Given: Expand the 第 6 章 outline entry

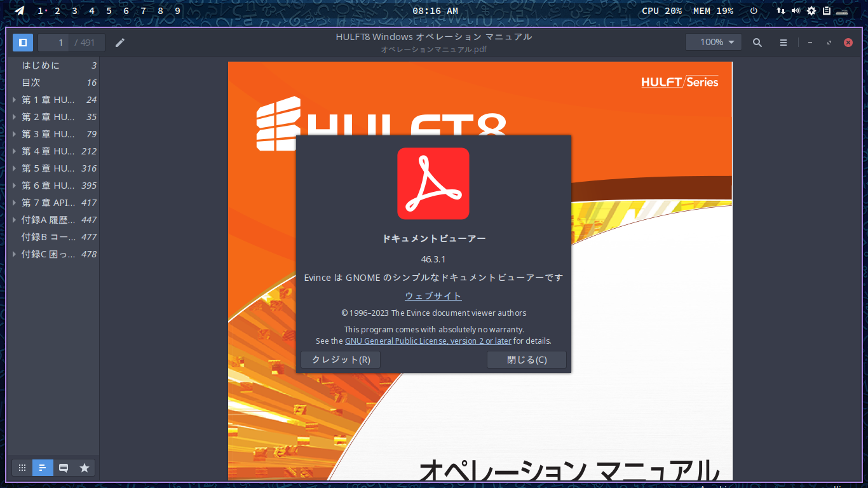Looking at the screenshot, I should (x=15, y=186).
